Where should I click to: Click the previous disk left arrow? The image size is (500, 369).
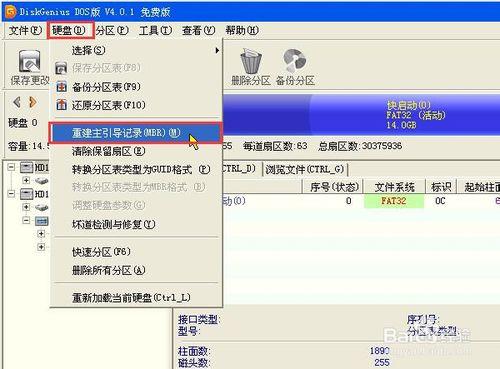click(17, 102)
